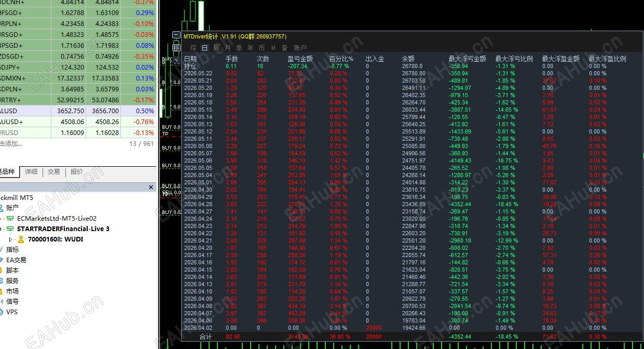Click the user icon beside 700001608: WUDI
The height and width of the screenshot is (349, 644).
(21, 239)
